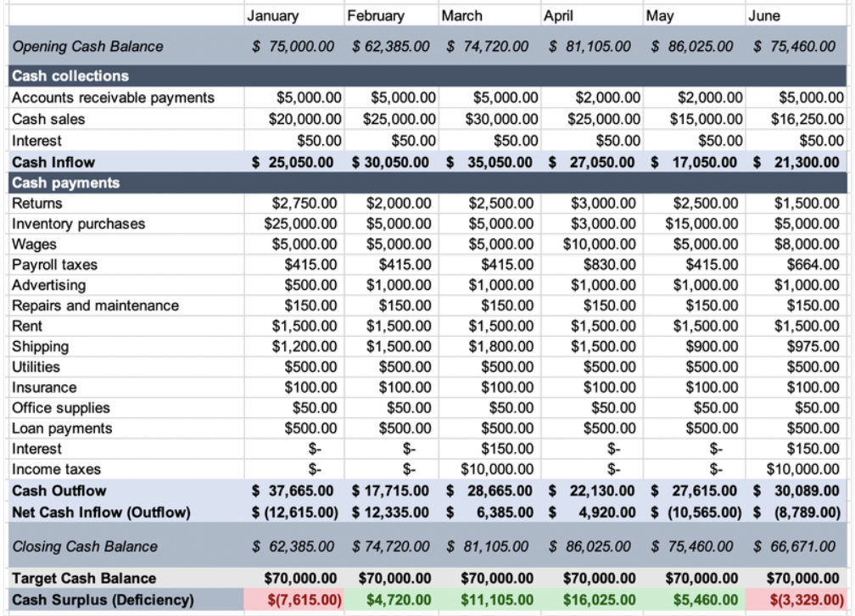Click April closing balance $86,025.00
855x616 pixels.
coord(590,546)
